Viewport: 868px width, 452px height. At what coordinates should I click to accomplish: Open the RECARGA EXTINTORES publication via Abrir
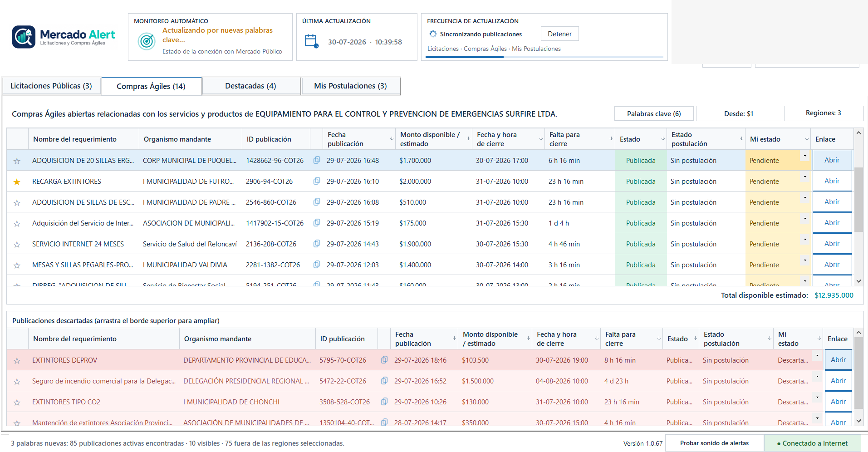pyautogui.click(x=832, y=181)
